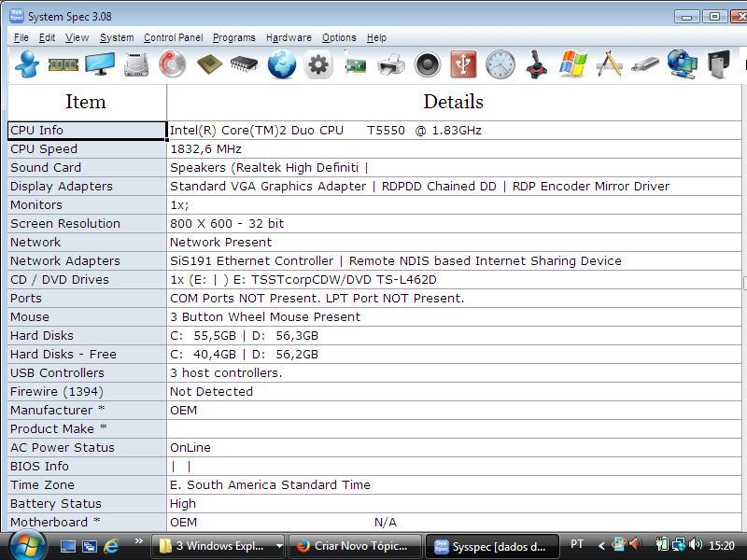Open the Control Panel menu
Viewport: 747px width, 560px height.
click(x=173, y=37)
